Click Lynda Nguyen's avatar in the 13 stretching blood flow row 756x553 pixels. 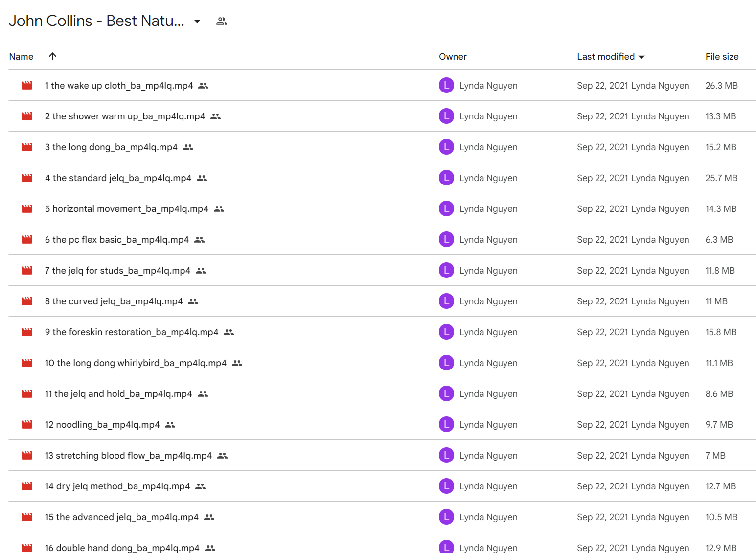(446, 455)
